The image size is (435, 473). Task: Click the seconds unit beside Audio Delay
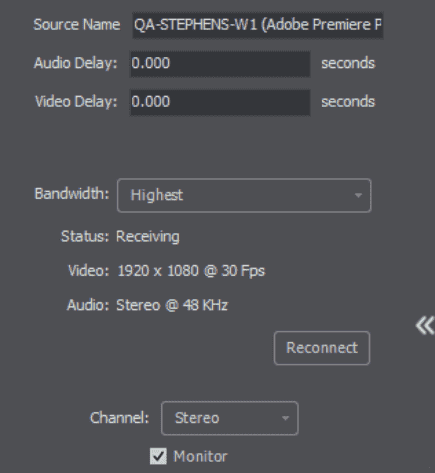(348, 63)
